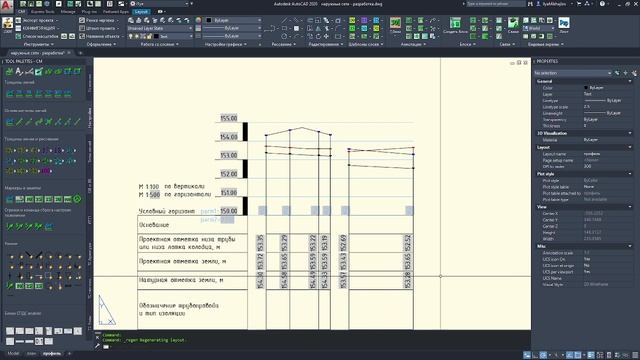Click the large ZWK tool icon in Инструменты
This screenshot has width=640, height=360.
(7, 24)
